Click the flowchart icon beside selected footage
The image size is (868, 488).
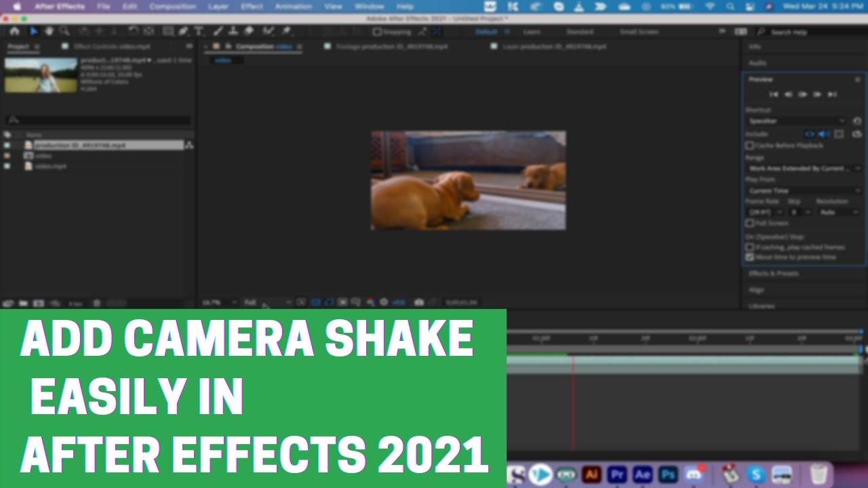189,145
